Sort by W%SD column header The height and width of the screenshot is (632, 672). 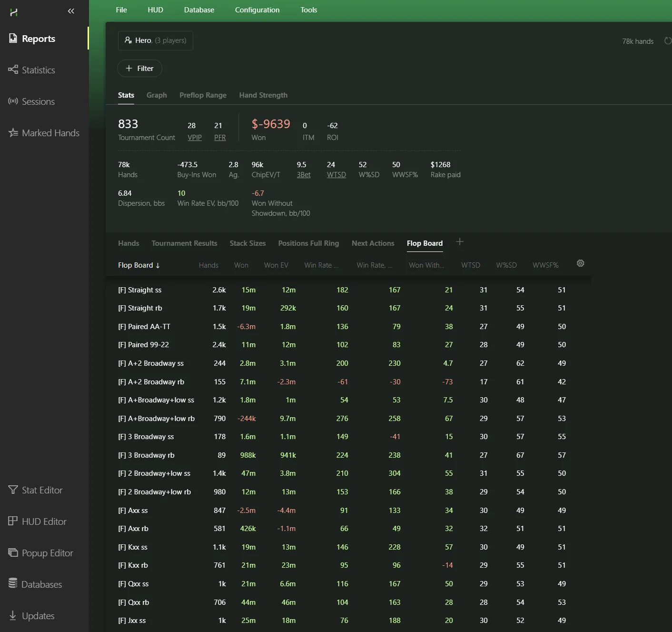(x=506, y=265)
